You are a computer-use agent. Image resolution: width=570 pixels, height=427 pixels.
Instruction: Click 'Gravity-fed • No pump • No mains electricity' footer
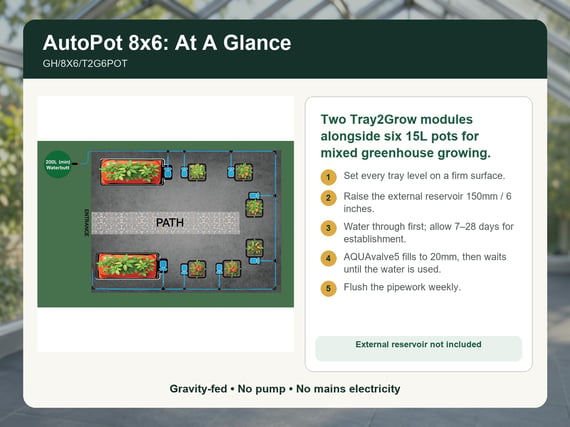tap(285, 389)
